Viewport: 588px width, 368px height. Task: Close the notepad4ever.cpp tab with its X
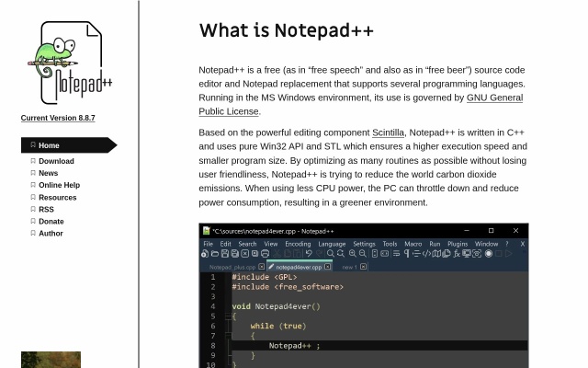[x=328, y=267]
